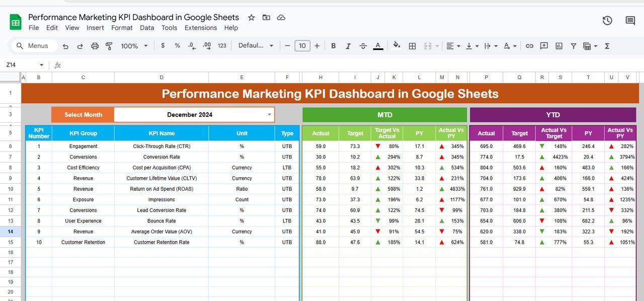Open version history clock icon
Screen dimensions: 644x301
(x=607, y=21)
